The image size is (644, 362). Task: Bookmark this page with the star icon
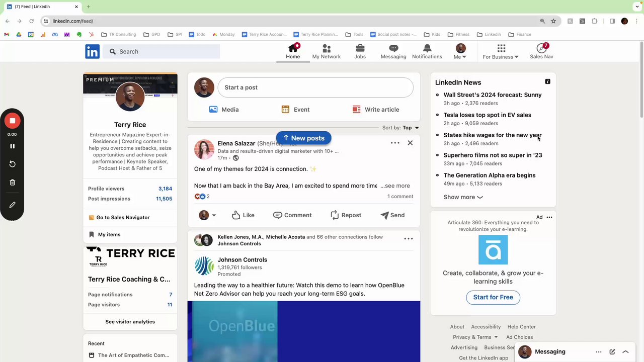(x=553, y=21)
